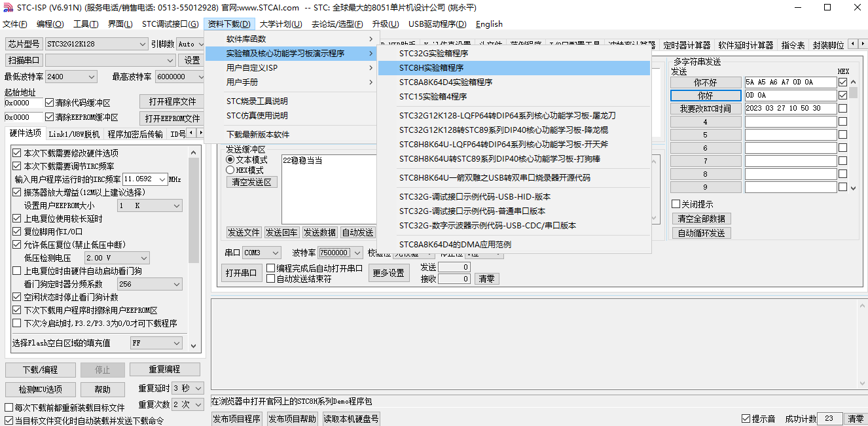868x426 pixels.
Task: Open the 软件延时计算器 tab
Action: click(746, 45)
